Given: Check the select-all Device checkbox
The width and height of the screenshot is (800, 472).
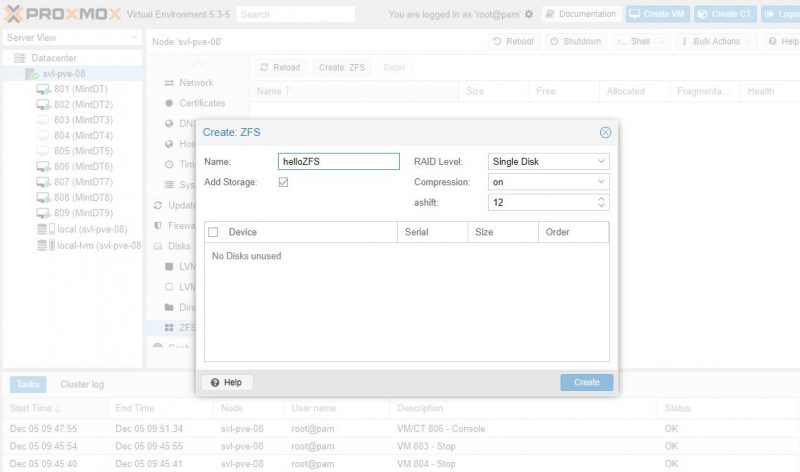Looking at the screenshot, I should [213, 232].
